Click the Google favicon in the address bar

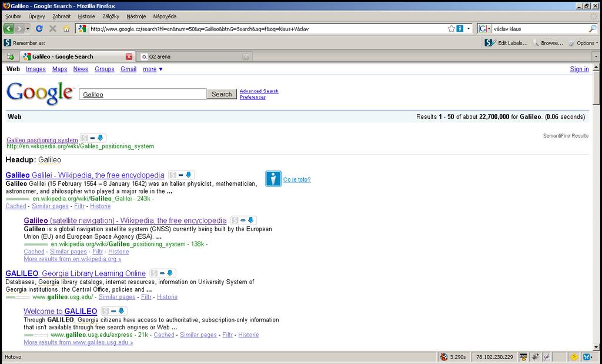[82, 29]
